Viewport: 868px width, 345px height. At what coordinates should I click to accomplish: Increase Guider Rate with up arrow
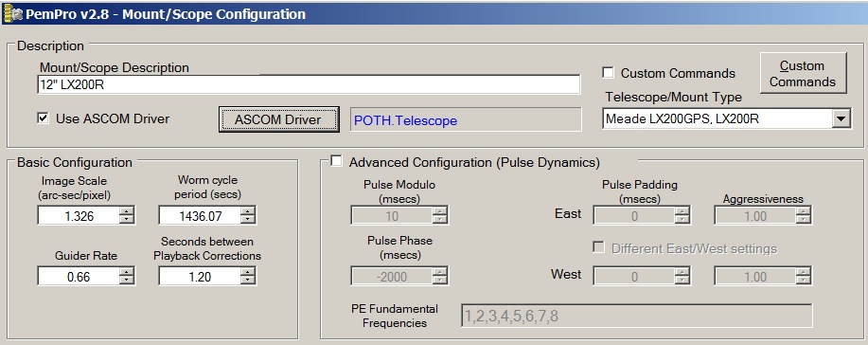tap(128, 272)
